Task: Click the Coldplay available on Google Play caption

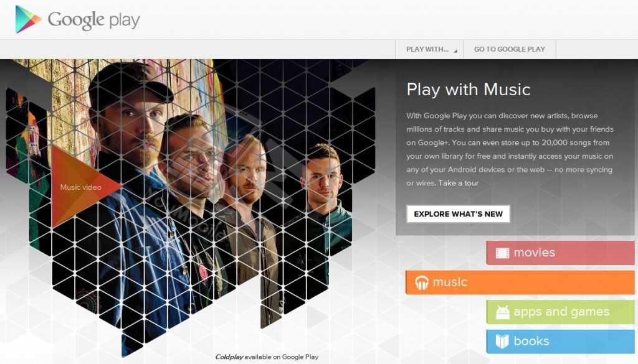Action: tap(267, 357)
